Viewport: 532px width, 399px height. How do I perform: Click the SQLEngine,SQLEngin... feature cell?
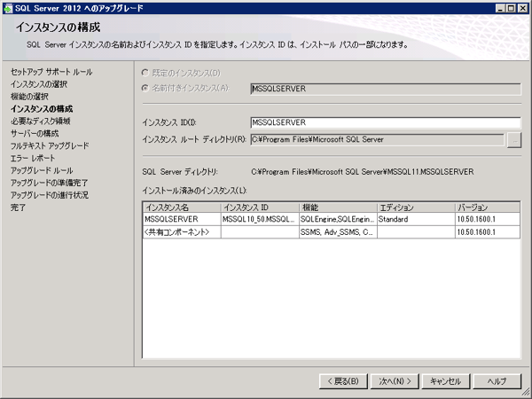(x=338, y=219)
